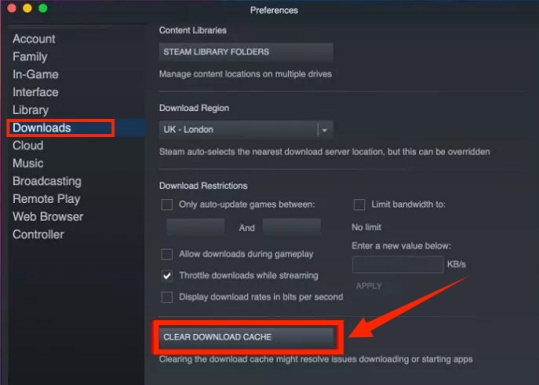This screenshot has width=539, height=385.
Task: Open Cloud settings
Action: [28, 146]
